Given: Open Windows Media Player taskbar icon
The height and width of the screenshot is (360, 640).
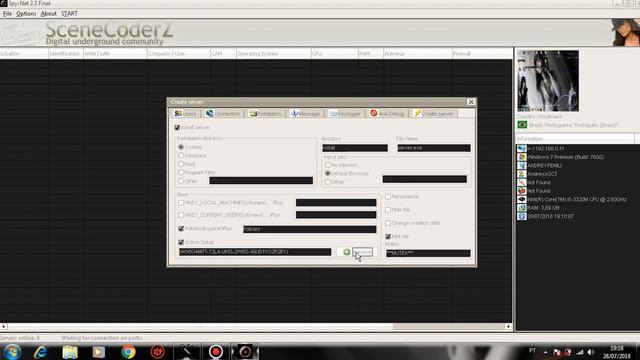Looking at the screenshot, I should coord(98,352).
